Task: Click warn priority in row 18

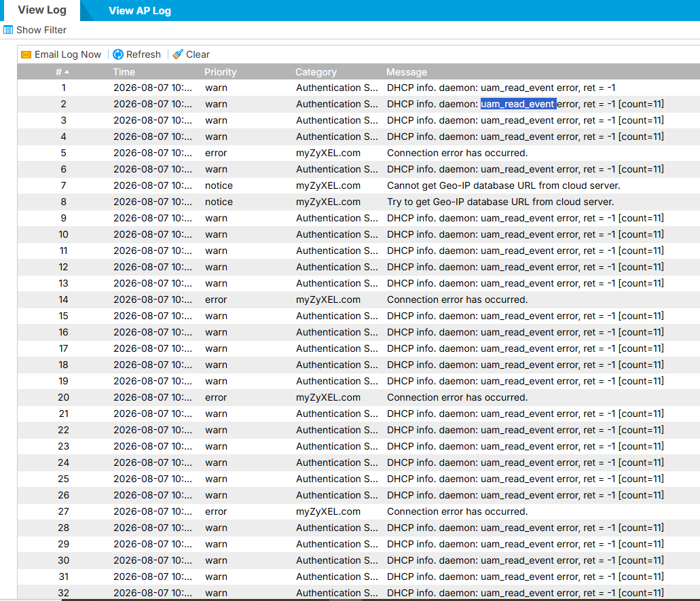Action: point(216,365)
